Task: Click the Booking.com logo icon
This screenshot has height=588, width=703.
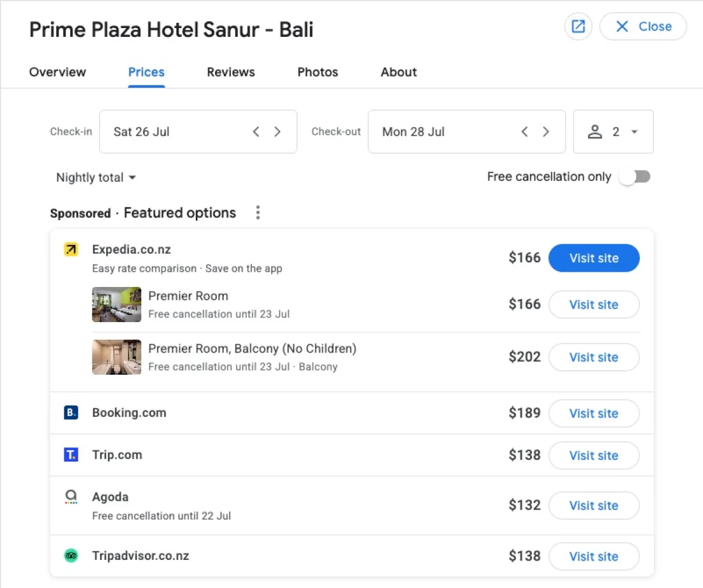Action: [x=70, y=412]
